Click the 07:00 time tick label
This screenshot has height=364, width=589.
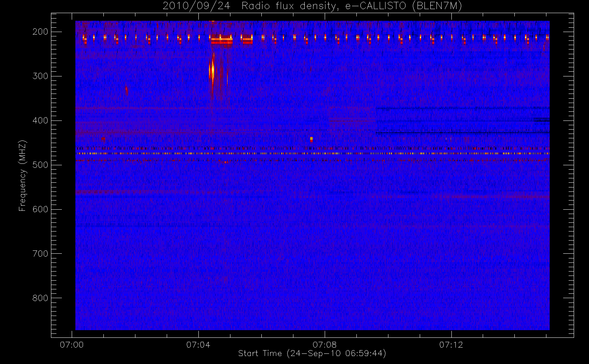click(x=72, y=345)
